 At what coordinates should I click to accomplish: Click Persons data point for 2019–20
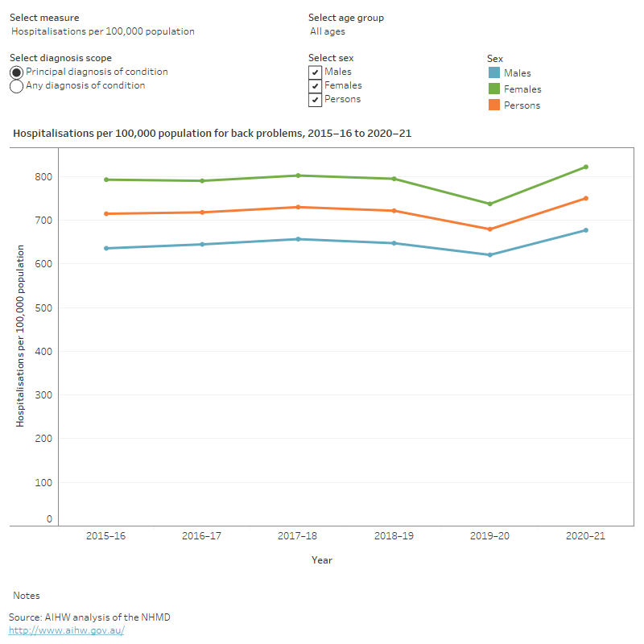click(x=489, y=229)
